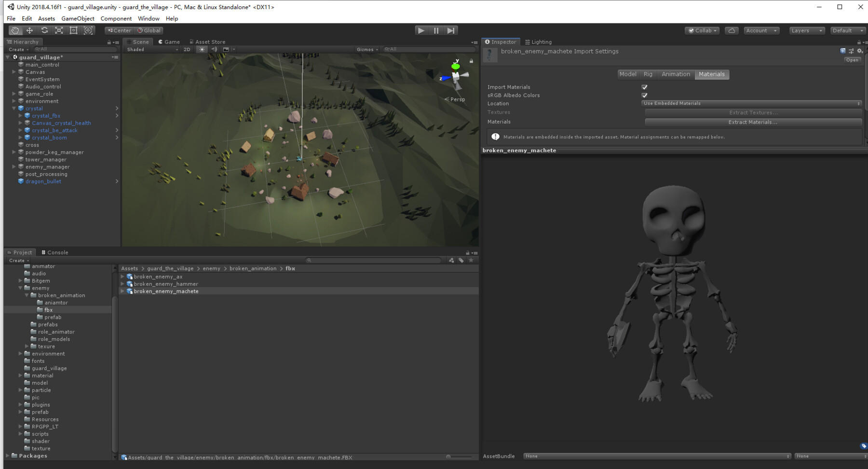Collapse the crystal hierarchy object

[14, 109]
